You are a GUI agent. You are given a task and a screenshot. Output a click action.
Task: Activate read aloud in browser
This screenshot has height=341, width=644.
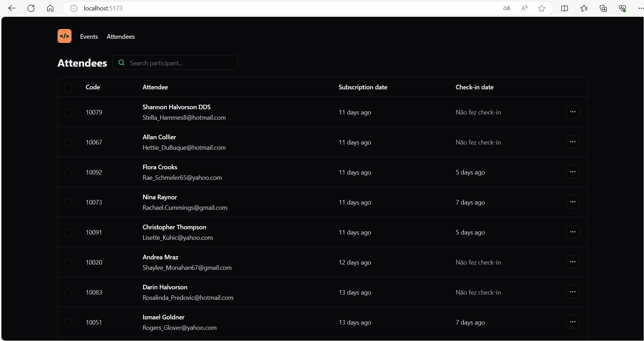[524, 8]
